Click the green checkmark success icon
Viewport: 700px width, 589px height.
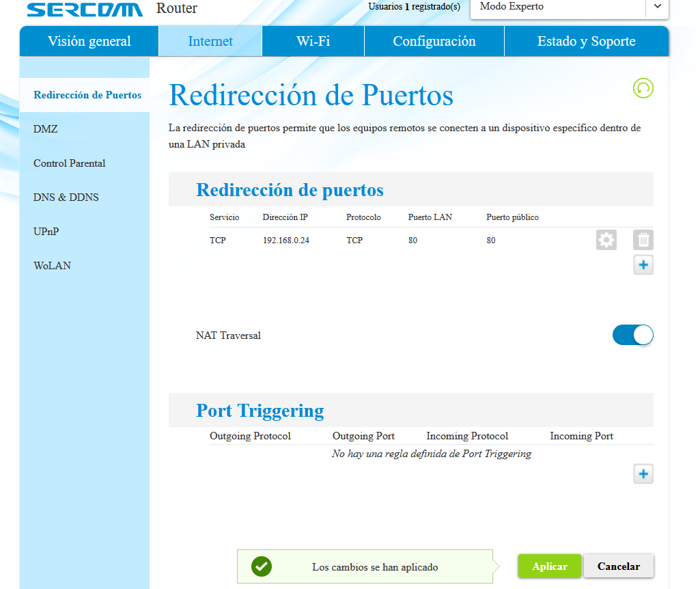[x=261, y=566]
